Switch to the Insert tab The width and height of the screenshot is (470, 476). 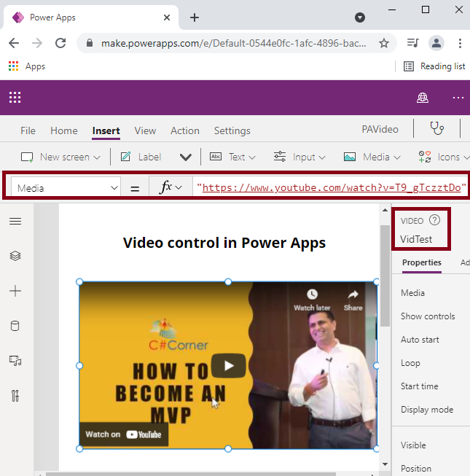[x=106, y=130]
